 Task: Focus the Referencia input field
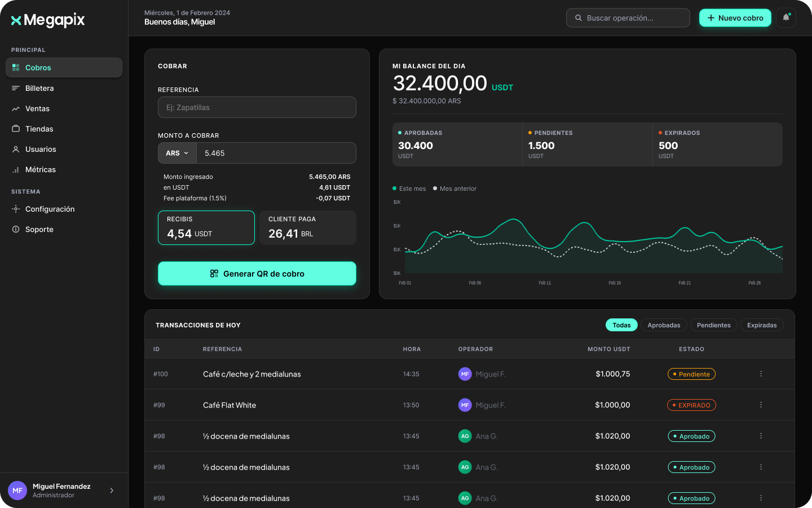[257, 107]
